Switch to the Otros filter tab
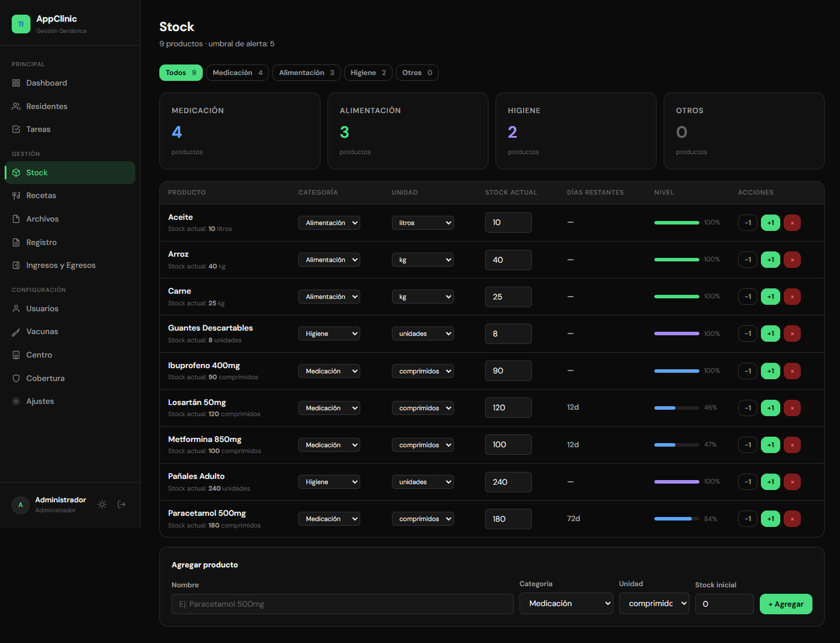The image size is (840, 643). click(x=417, y=73)
